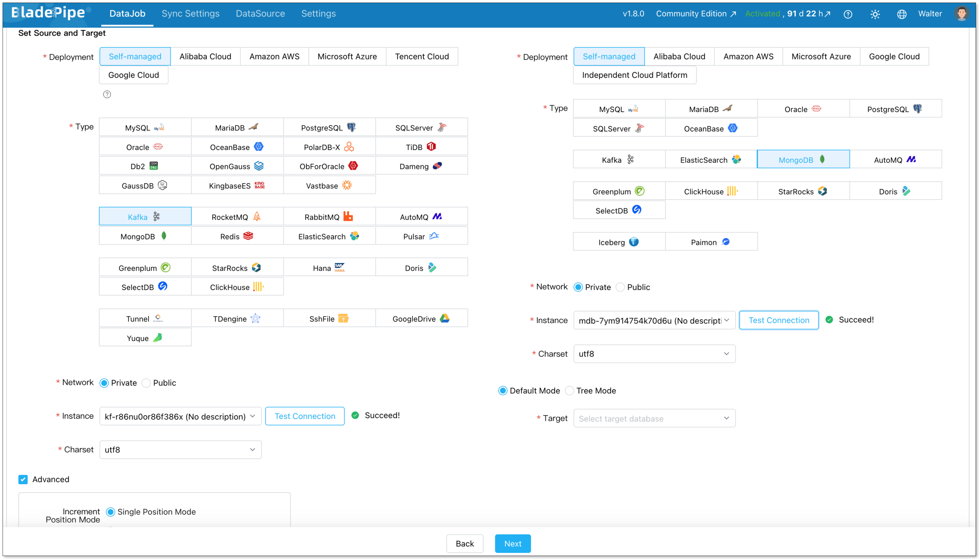Open the Settings tab
The image size is (980, 560).
pos(318,14)
